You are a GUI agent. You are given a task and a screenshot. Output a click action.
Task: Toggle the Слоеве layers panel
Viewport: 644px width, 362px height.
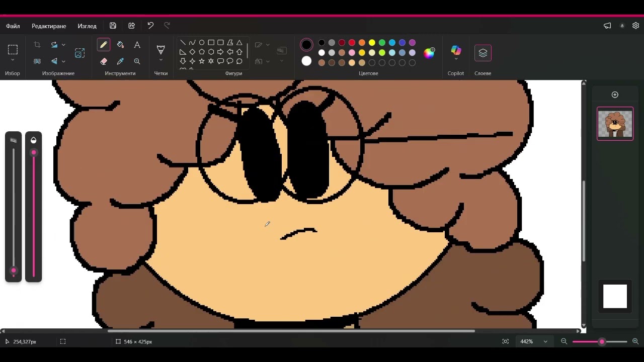coord(483,53)
